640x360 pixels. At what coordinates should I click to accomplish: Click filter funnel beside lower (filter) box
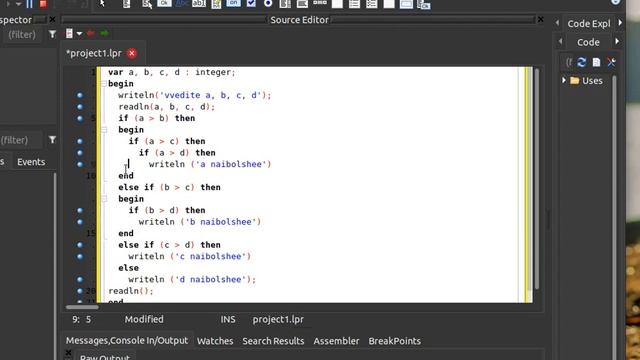(52, 140)
